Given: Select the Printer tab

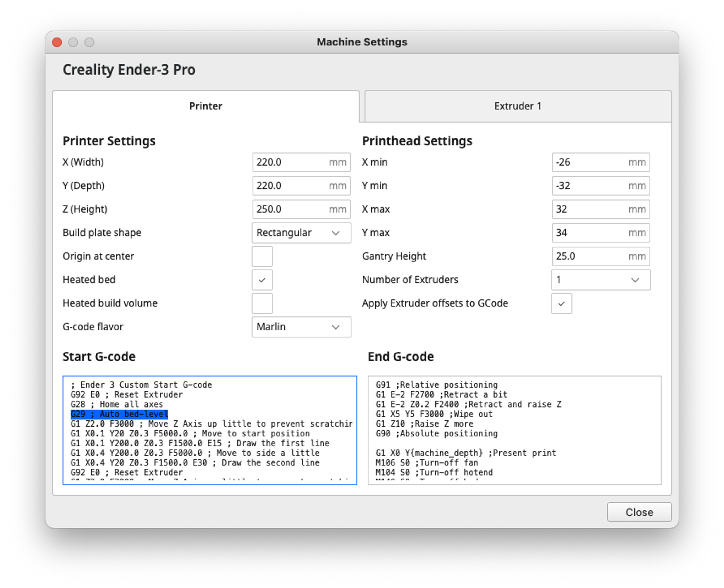Looking at the screenshot, I should [205, 106].
